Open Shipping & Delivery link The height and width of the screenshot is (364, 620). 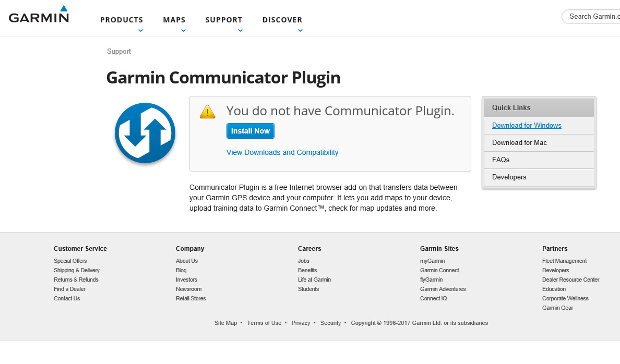point(77,270)
